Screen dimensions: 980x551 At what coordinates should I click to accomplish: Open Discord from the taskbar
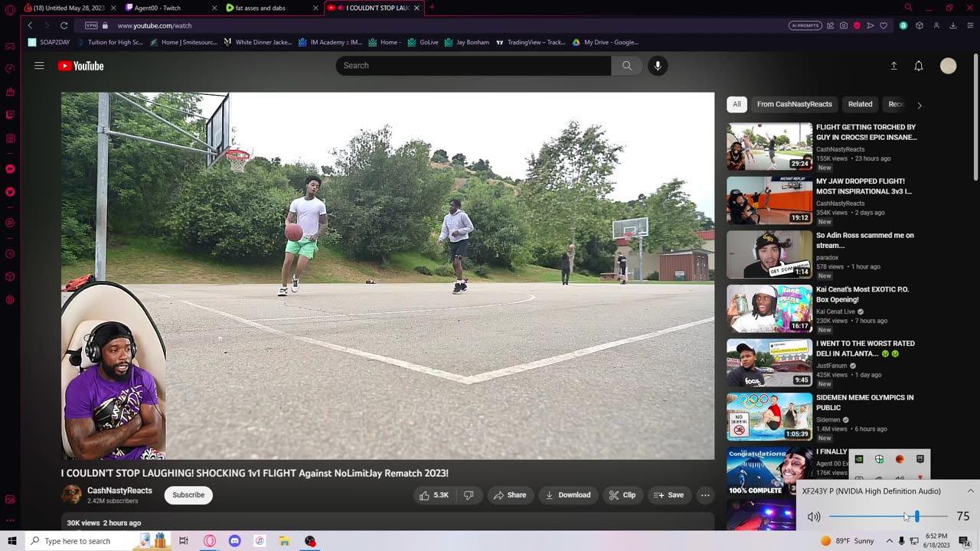(x=234, y=541)
